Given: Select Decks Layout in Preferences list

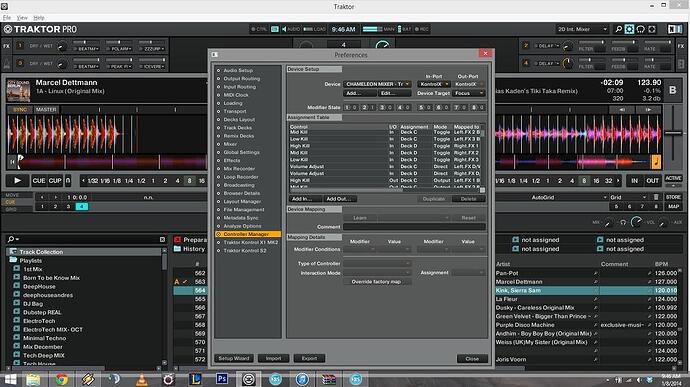Looking at the screenshot, I should [239, 119].
